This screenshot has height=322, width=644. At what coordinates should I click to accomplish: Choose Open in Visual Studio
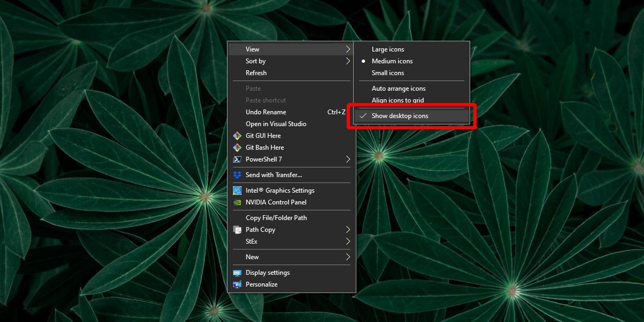point(276,124)
